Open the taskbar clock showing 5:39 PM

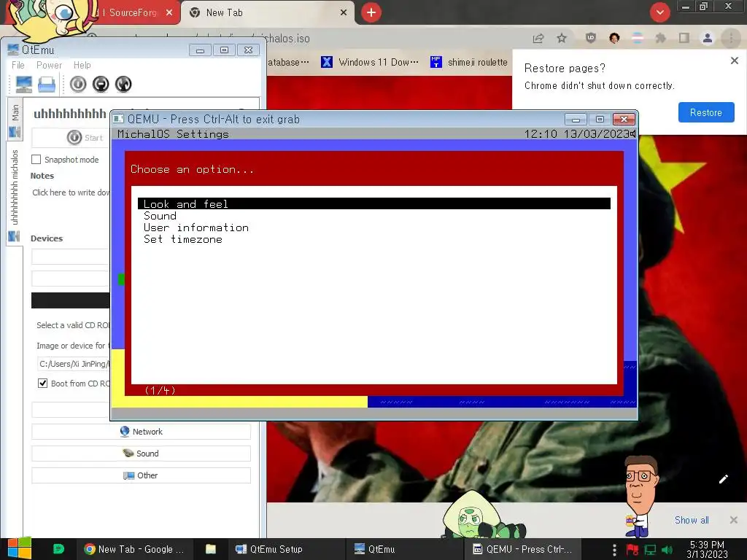[707, 549]
